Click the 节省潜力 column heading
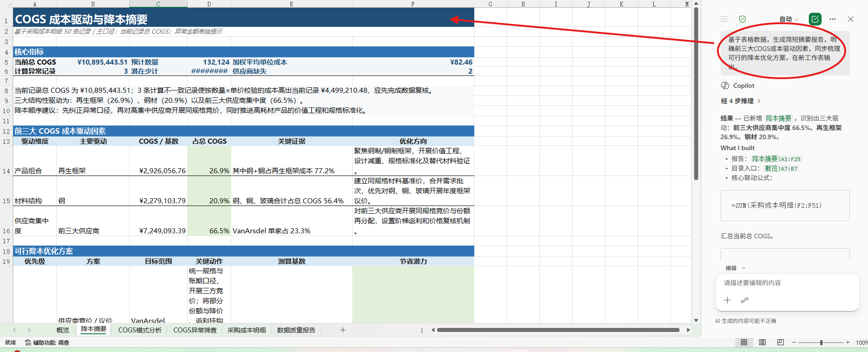 coord(413,261)
